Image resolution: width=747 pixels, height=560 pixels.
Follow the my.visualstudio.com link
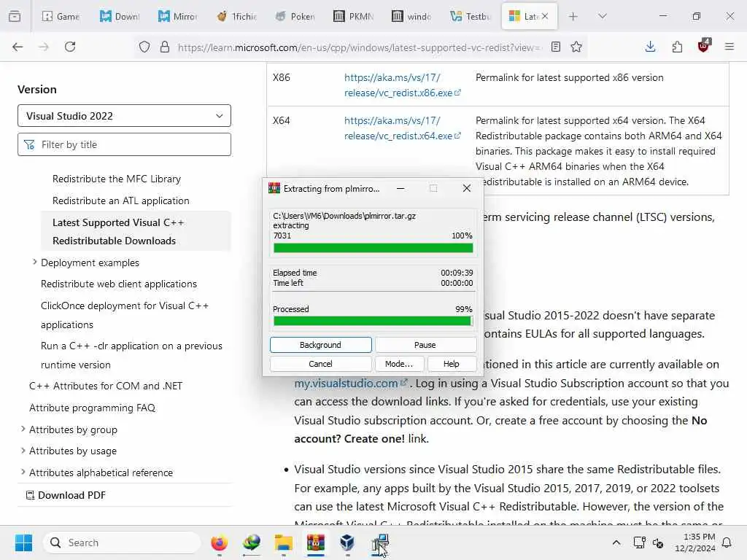(x=351, y=384)
